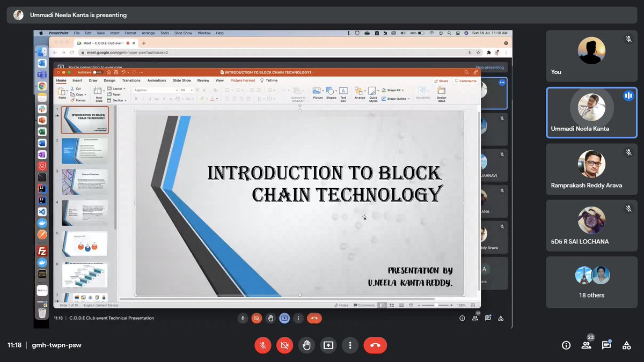The width and height of the screenshot is (644, 362).
Task: Click FileZilla icon in macOS dock
Action: [42, 251]
